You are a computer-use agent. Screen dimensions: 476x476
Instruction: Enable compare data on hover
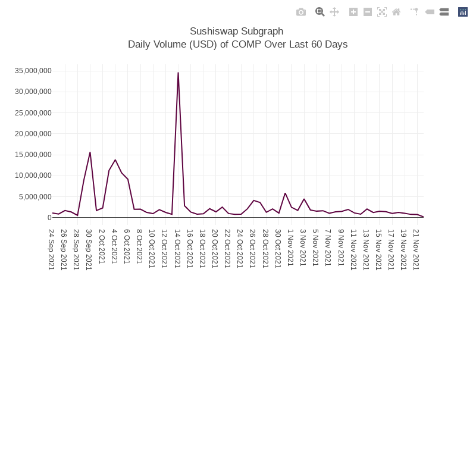444,12
